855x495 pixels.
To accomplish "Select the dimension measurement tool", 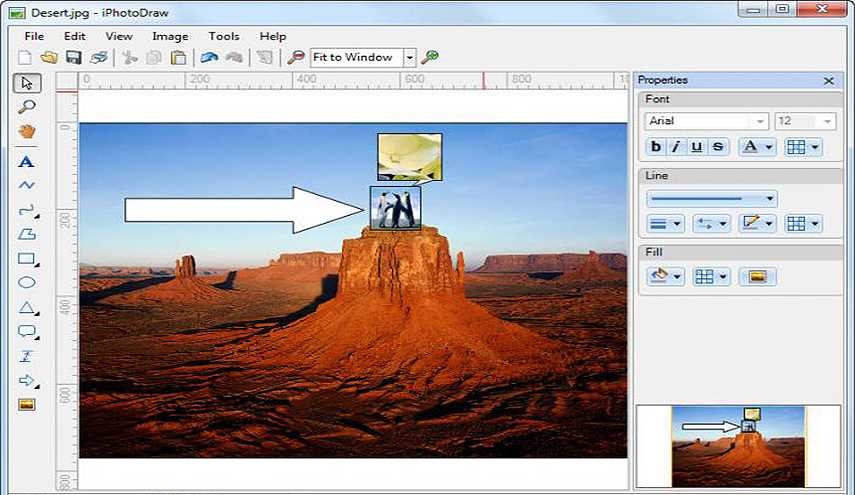I will click(x=26, y=356).
